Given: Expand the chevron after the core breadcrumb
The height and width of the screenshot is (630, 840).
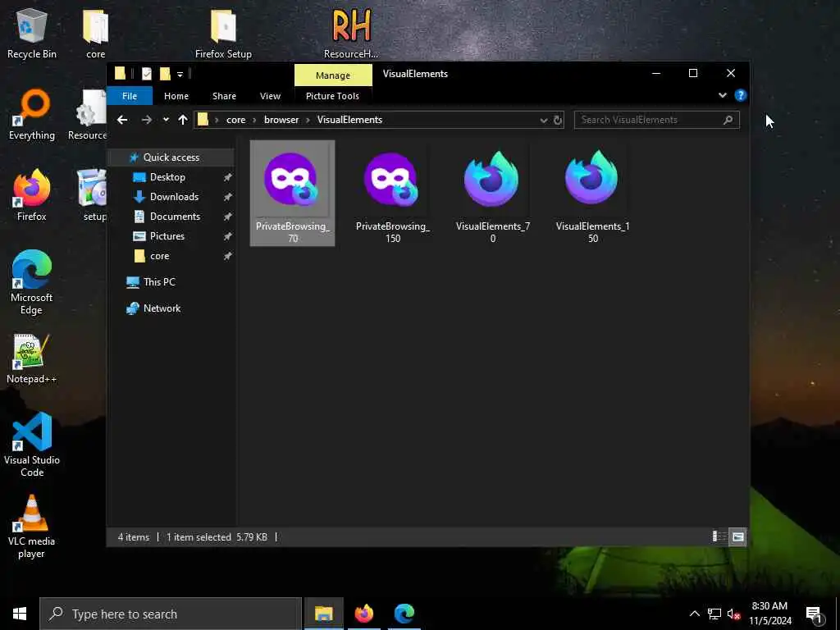Looking at the screenshot, I should (x=255, y=120).
